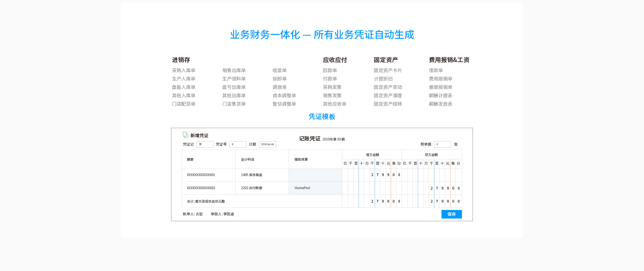The height and width of the screenshot is (271, 644).
Task: Click the 借方金额 column header
Action: click(x=372, y=155)
